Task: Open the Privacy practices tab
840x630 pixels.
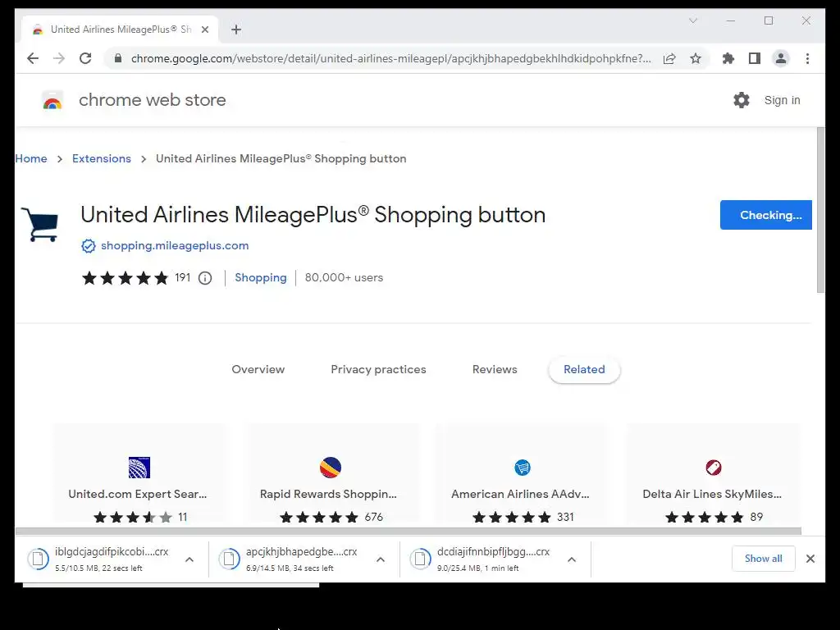Action: pyautogui.click(x=378, y=370)
